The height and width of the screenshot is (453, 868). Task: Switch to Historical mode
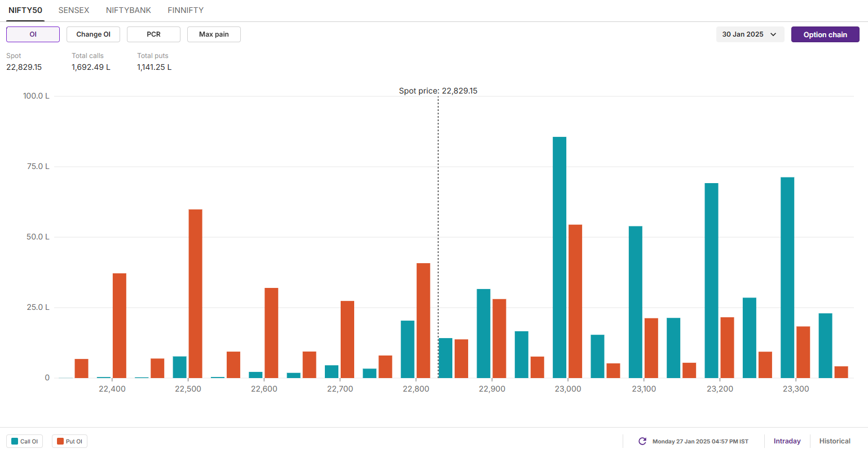click(x=835, y=441)
